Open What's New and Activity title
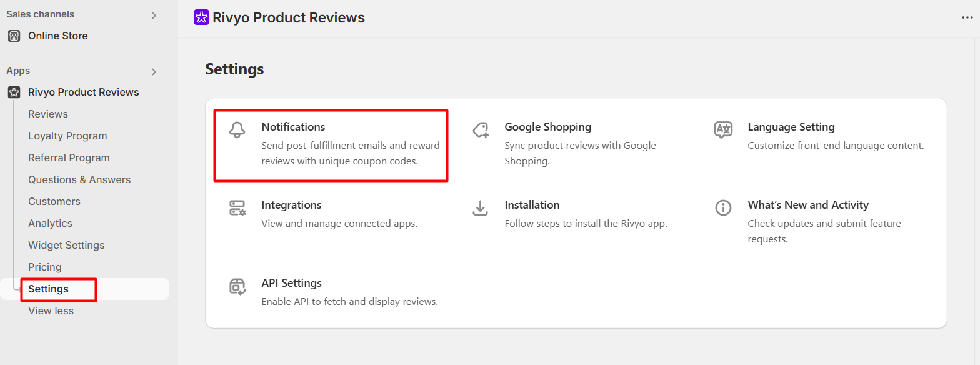This screenshot has width=980, height=365. [808, 205]
